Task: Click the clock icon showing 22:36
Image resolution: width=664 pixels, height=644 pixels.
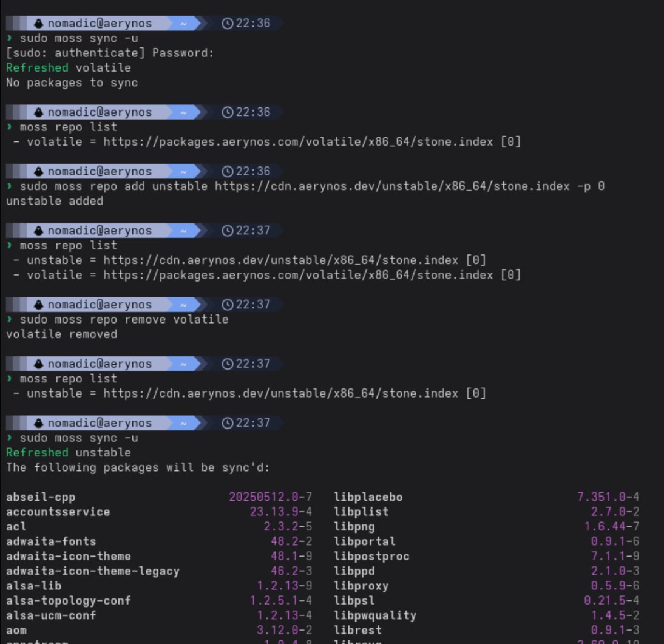Action: tap(226, 23)
